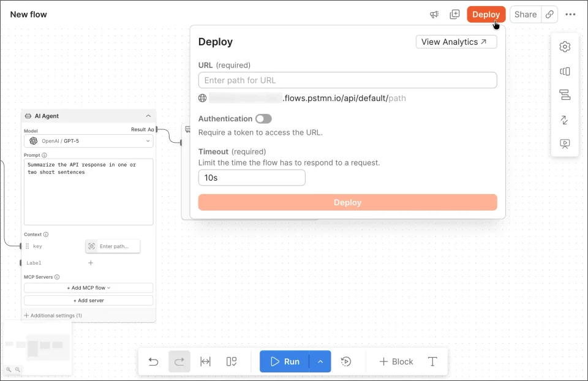
Task: Undo the last action
Action: point(153,361)
